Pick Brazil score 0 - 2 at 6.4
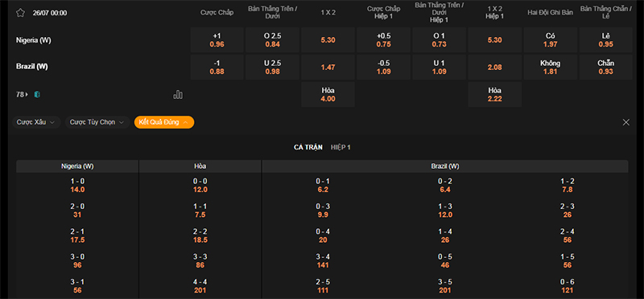This screenshot has width=644, height=299. [445, 186]
